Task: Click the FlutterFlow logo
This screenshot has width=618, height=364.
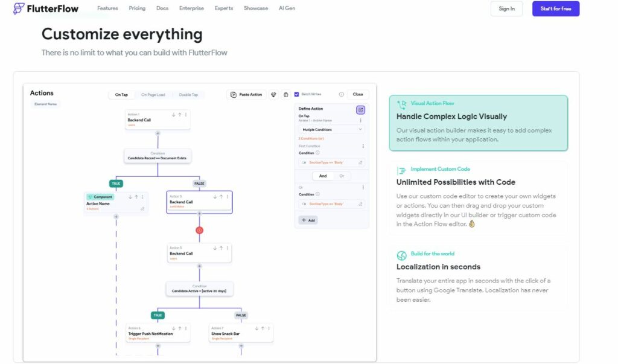Action: 46,8
